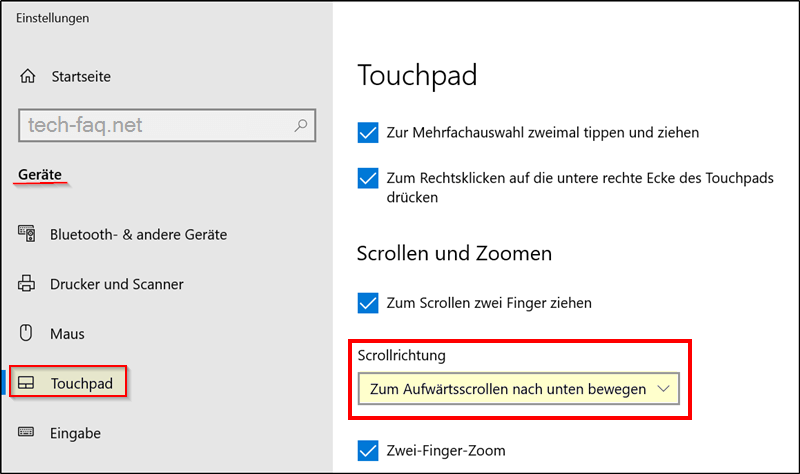Viewport: 800px width, 474px height.
Task: Open the Bluetooth- & andere Geräte page
Action: [x=138, y=234]
